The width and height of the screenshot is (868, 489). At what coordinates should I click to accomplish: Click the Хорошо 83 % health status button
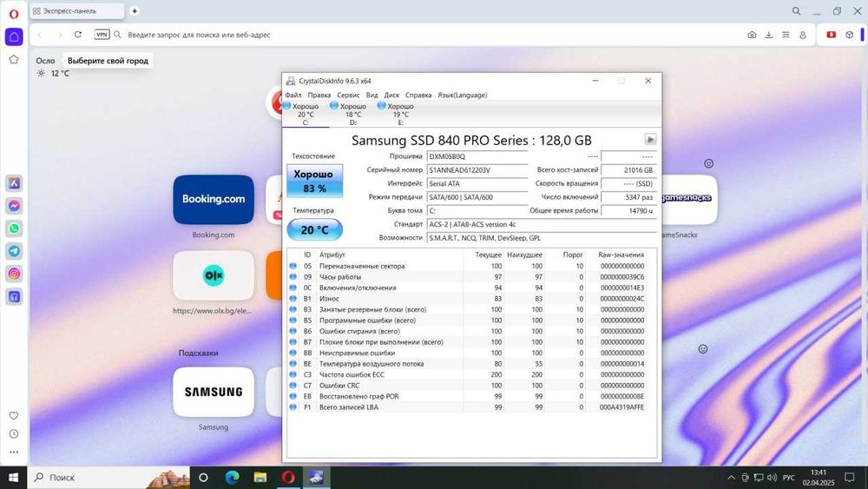tap(314, 181)
